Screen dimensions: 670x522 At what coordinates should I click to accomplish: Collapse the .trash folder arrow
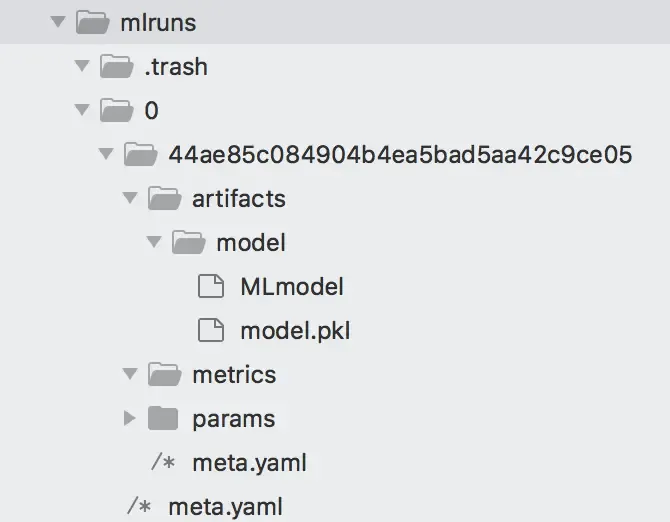pyautogui.click(x=82, y=65)
